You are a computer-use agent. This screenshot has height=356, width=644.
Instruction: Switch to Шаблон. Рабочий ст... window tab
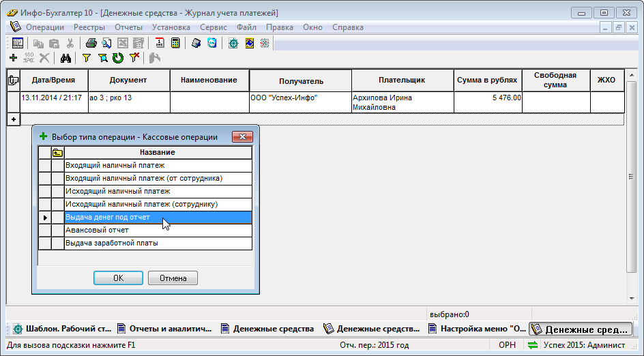(63, 329)
